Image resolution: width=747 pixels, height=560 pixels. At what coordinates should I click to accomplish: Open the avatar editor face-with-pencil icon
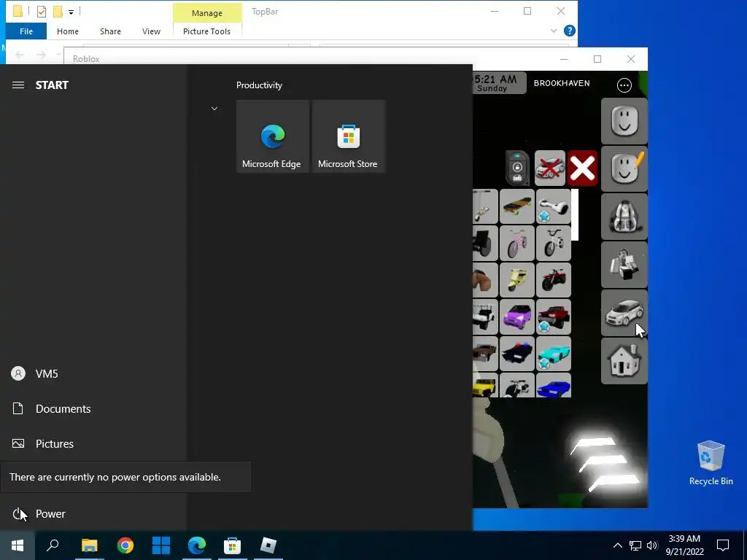(x=624, y=168)
